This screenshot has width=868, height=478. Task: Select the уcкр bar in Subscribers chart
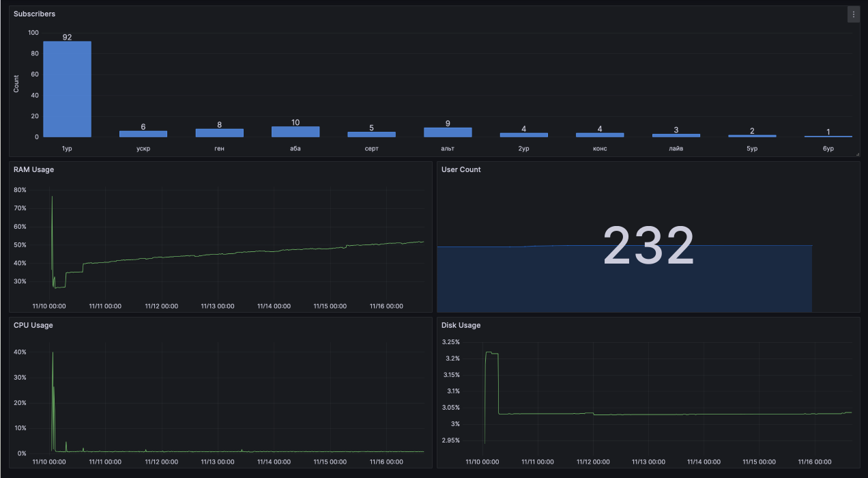pyautogui.click(x=143, y=134)
